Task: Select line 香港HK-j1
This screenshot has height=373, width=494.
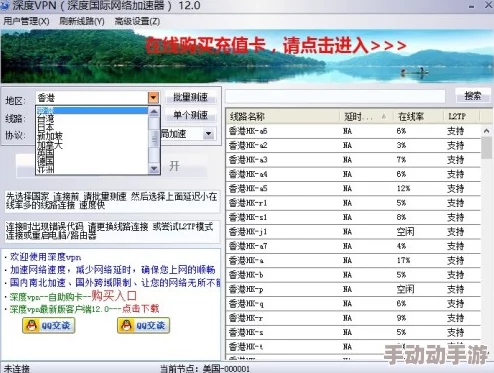Action: (x=353, y=232)
